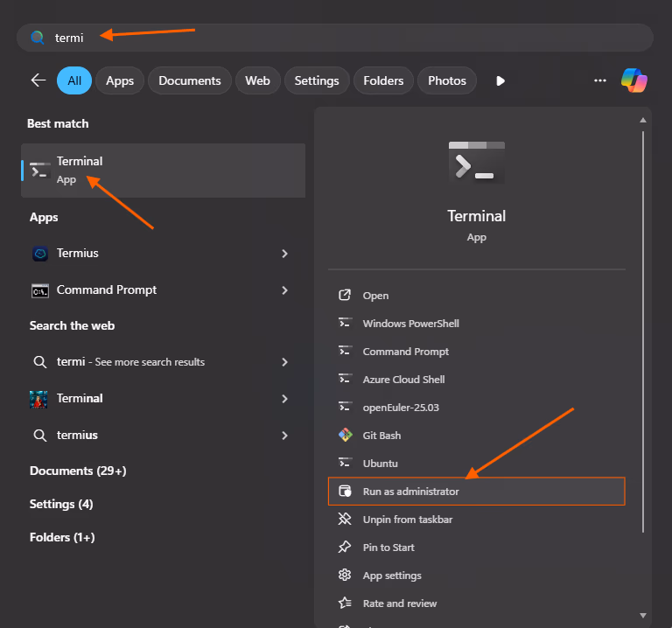Launch the Windows PowerShell profile
Screen dimensions: 672x628
(477, 324)
